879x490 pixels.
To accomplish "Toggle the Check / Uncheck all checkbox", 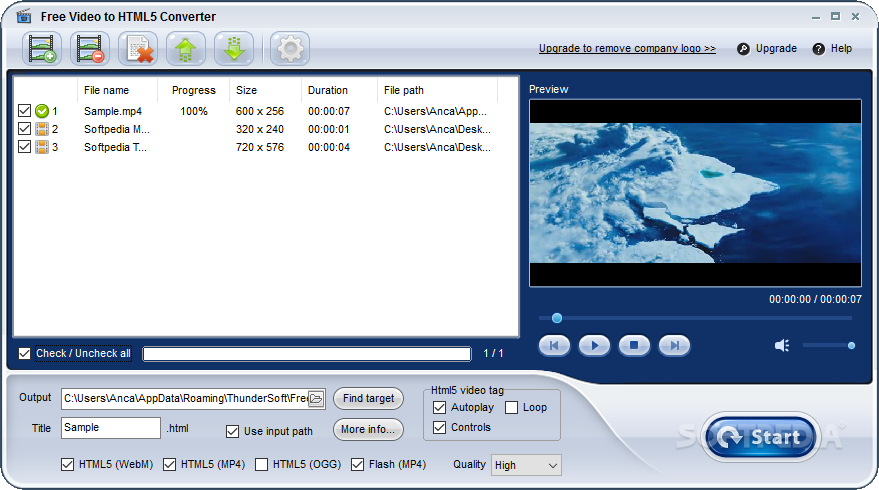I will pyautogui.click(x=24, y=353).
